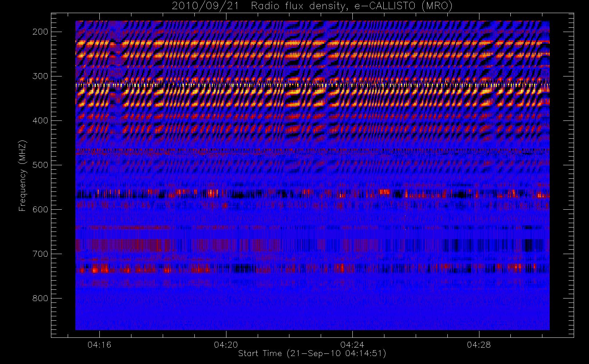Click the plot title '2010/09/21 Radio flux density, e-CALLISTO (MRO)'
This screenshot has height=364, width=589.
pos(312,6)
